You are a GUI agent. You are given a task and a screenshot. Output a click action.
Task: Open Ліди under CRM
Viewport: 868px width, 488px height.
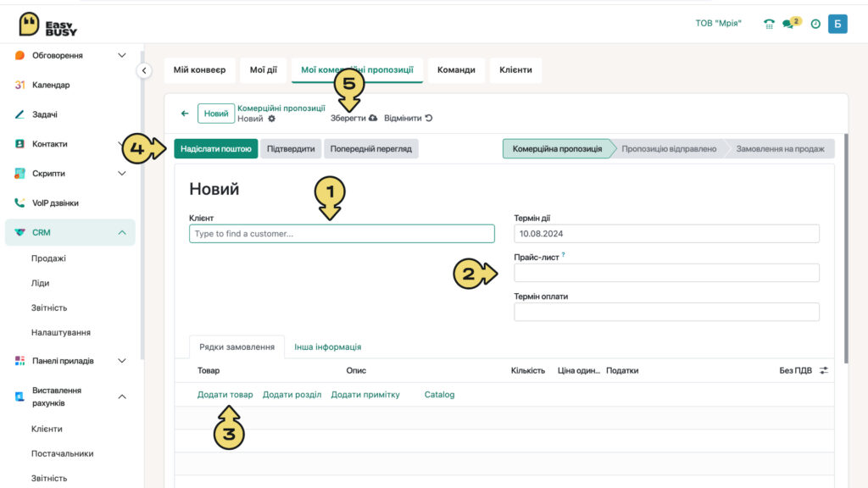coord(40,283)
